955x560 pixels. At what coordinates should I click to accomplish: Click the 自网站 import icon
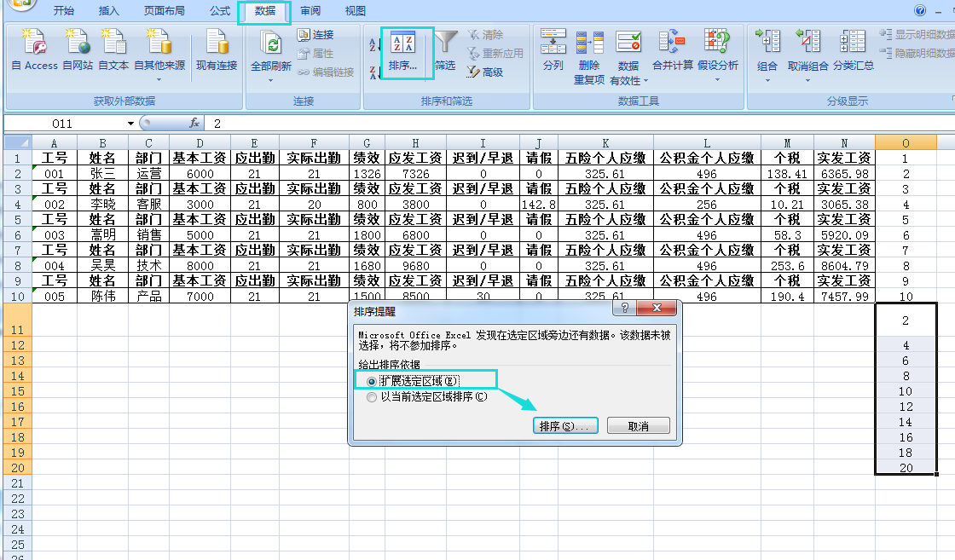coord(78,43)
